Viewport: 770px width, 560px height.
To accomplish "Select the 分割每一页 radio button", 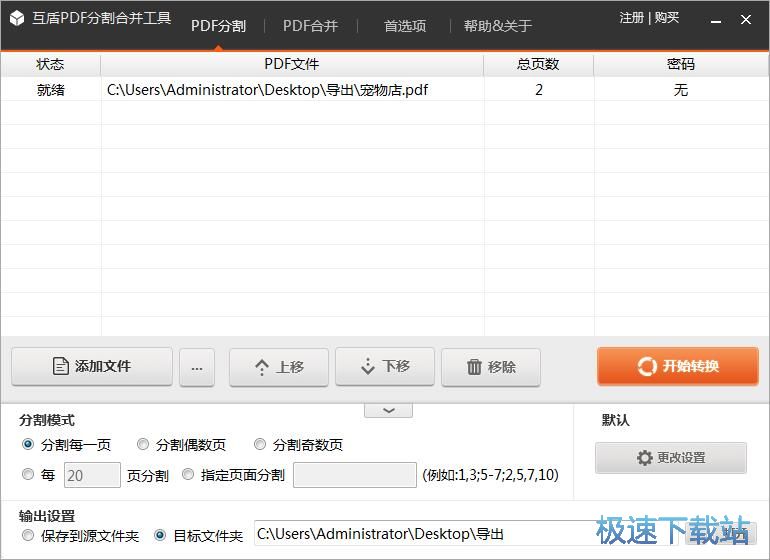I will tap(28, 445).
